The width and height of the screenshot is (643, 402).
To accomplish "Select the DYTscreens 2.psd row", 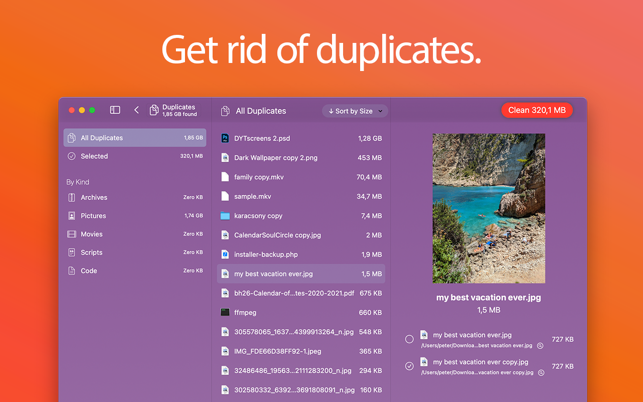I will [301, 138].
